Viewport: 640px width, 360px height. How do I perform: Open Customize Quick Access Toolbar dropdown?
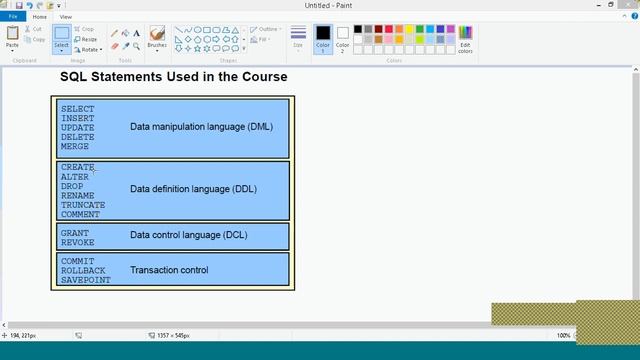pyautogui.click(x=59, y=6)
